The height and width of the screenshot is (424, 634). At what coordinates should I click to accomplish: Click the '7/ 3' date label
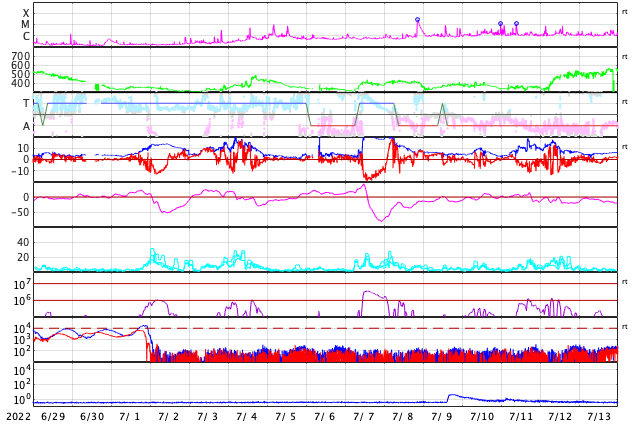point(208,416)
